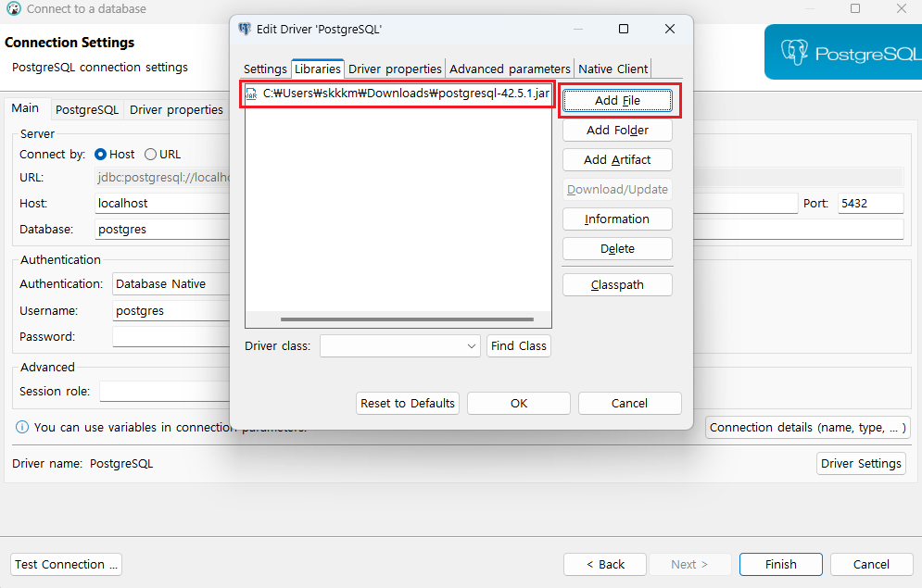
Task: Delete the selected library
Action: pyautogui.click(x=617, y=248)
